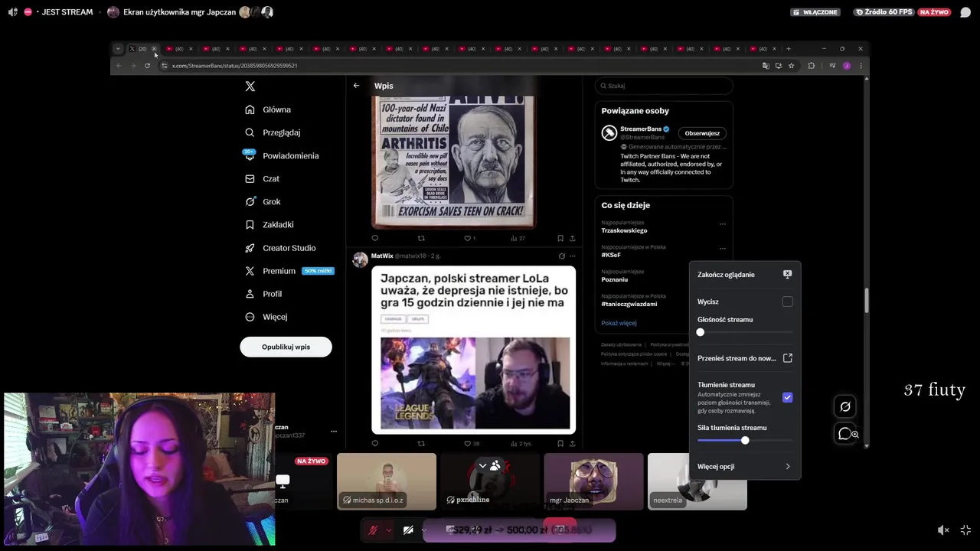Click the Discord microphone muted icon
Screen dimensions: 980x551
pos(373,530)
